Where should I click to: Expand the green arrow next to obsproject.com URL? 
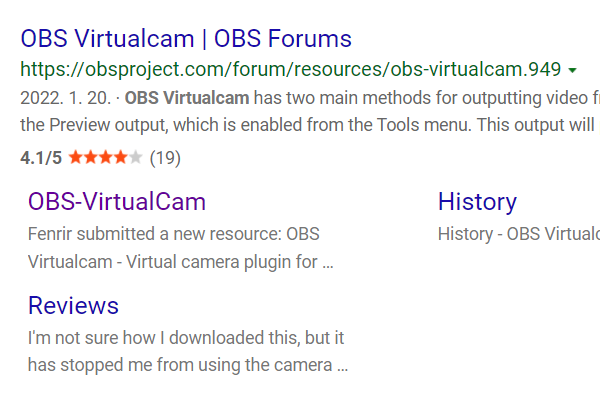point(572,70)
